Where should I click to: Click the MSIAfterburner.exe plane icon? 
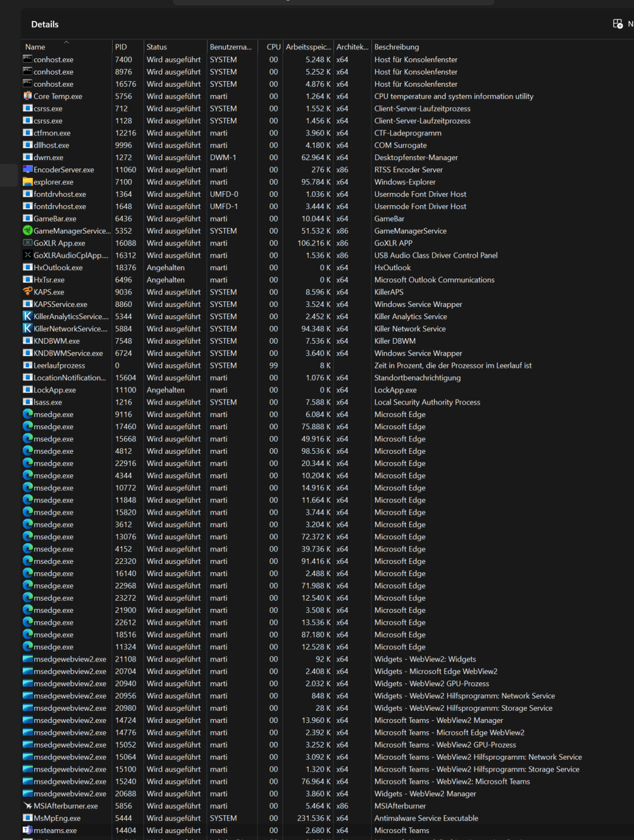(x=27, y=806)
